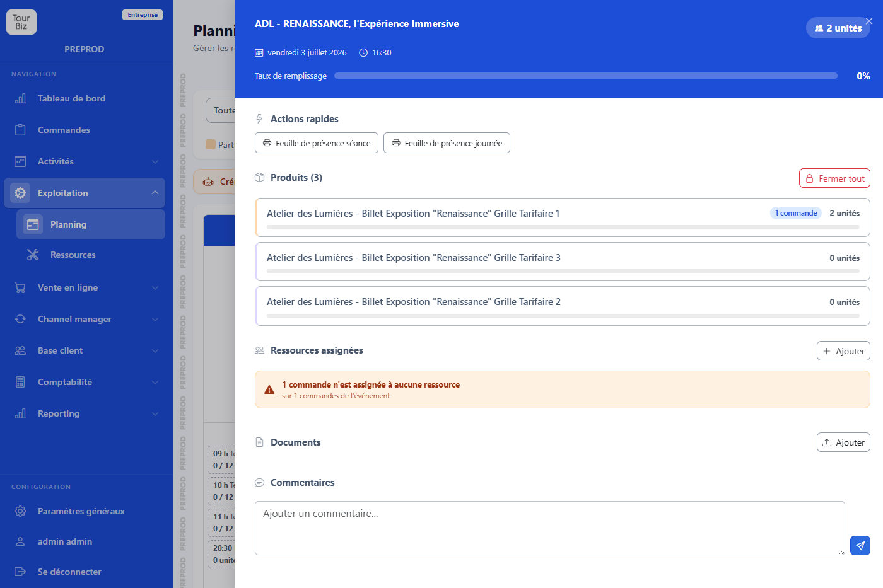Click the calendar icon beside the date
883x588 pixels.
pos(259,53)
